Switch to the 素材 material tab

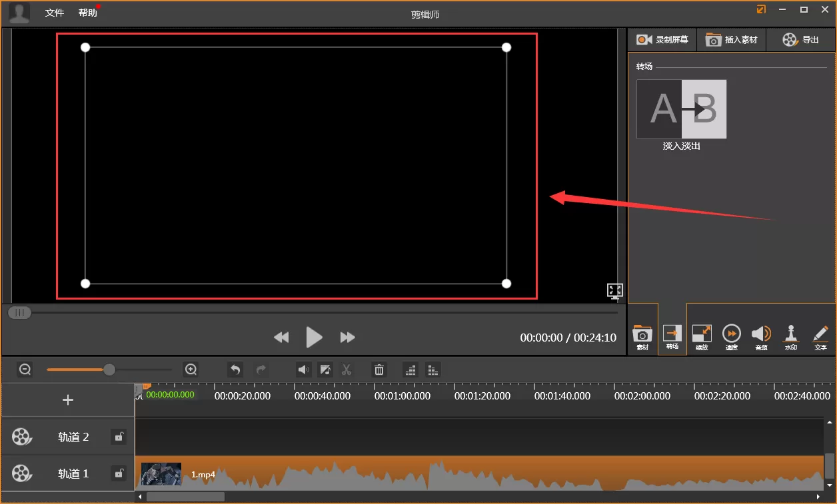[x=642, y=337]
